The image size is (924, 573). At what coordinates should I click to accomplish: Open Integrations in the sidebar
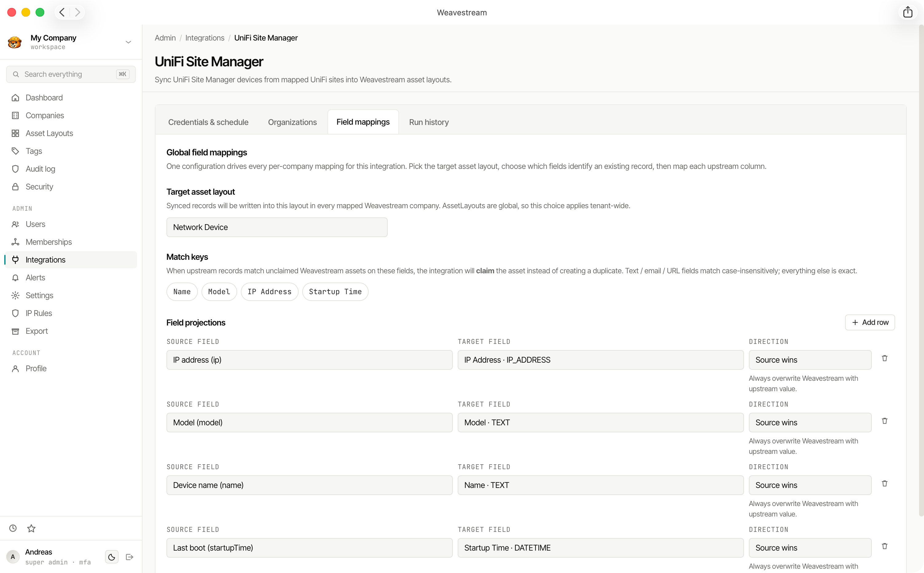pos(71,260)
